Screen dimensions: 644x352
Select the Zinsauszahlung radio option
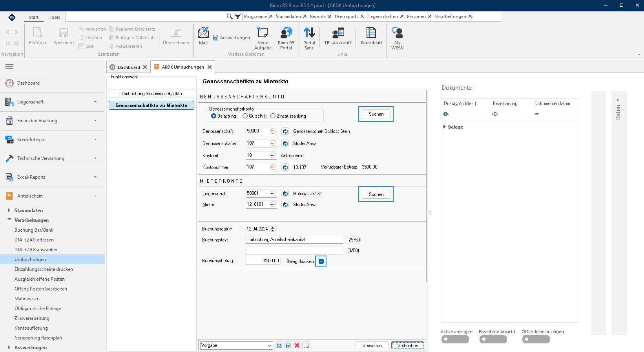point(288,116)
